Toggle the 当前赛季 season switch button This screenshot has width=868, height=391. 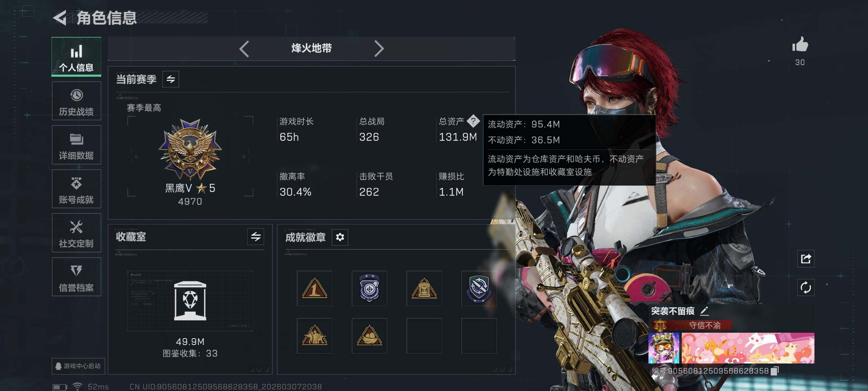[171, 79]
